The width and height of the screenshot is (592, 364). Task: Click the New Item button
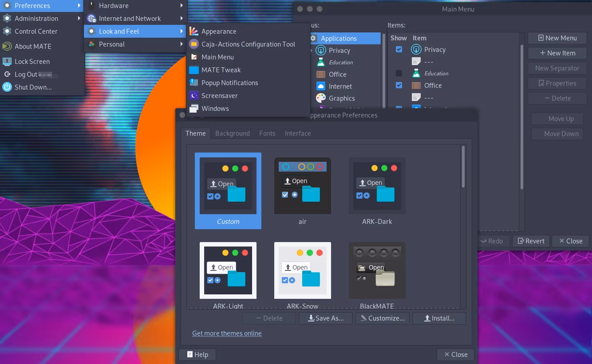[557, 53]
